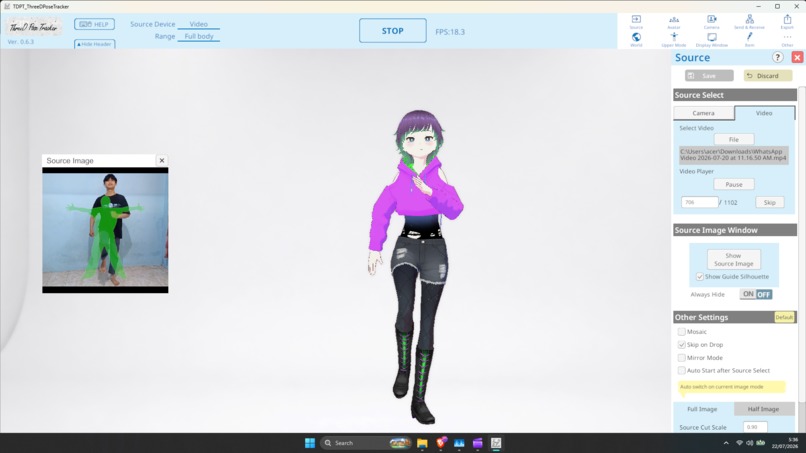Click the current frame number field
Image resolution: width=806 pixels, height=453 pixels.
699,203
